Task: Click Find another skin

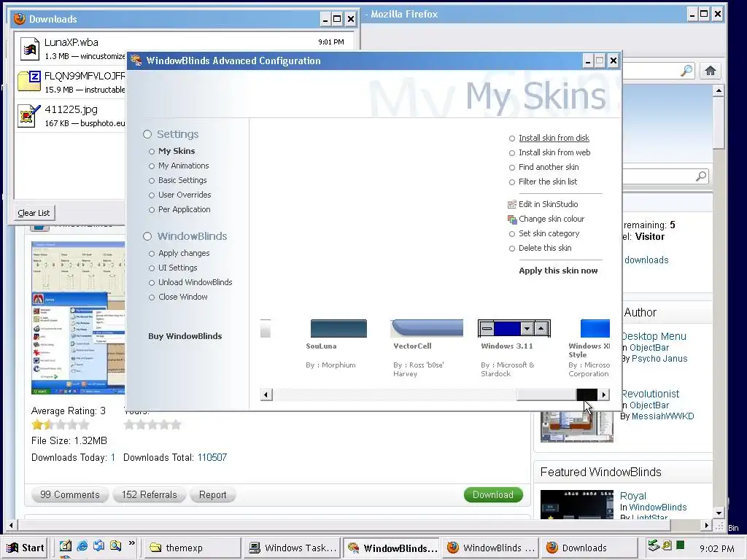Action: point(549,167)
